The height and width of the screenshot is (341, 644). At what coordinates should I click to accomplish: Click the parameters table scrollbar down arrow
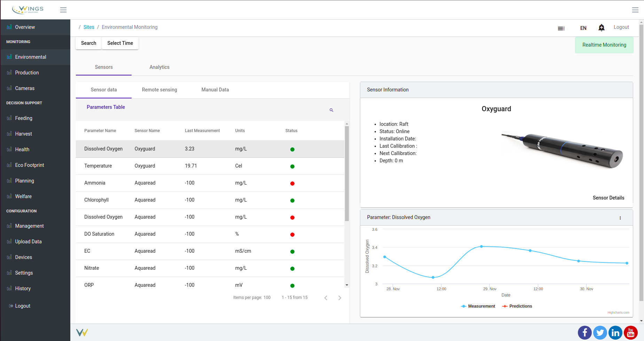tap(347, 285)
